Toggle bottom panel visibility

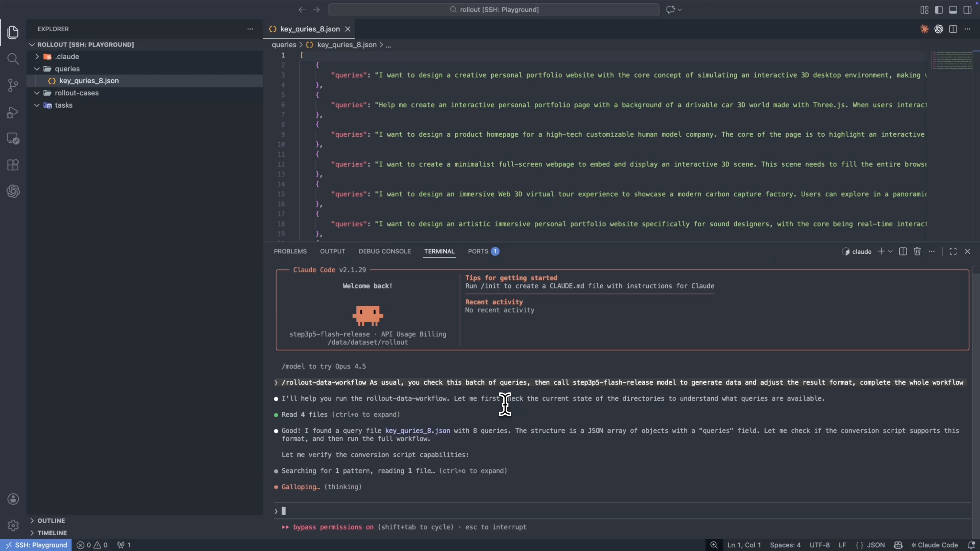coord(953,10)
